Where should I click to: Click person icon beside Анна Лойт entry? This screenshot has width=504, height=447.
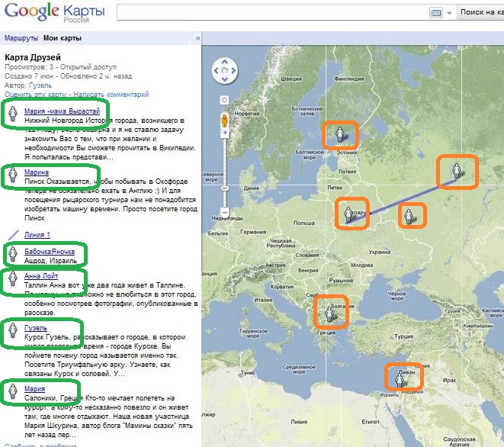click(12, 278)
